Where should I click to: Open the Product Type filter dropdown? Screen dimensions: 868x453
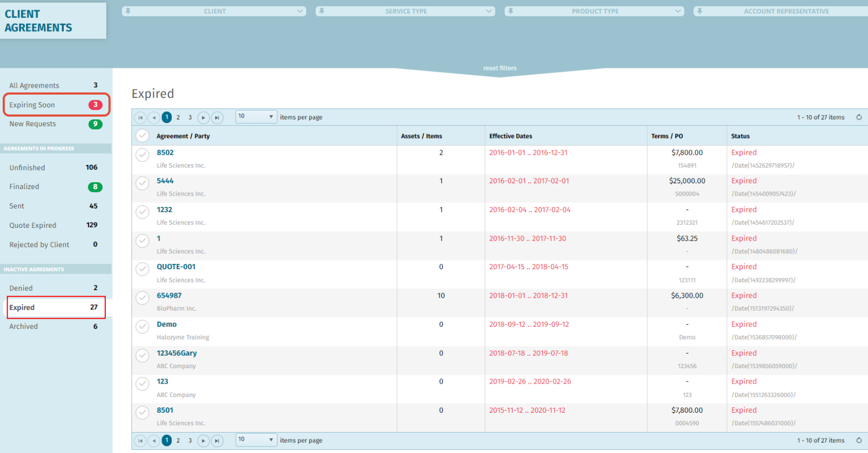click(595, 11)
